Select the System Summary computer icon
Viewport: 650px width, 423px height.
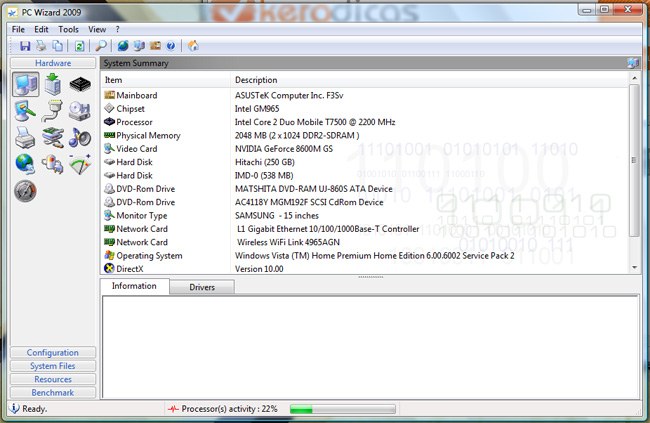(26, 84)
